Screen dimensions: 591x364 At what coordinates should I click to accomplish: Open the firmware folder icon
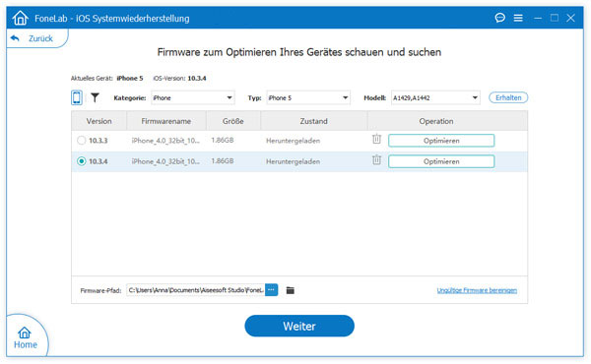(x=290, y=290)
